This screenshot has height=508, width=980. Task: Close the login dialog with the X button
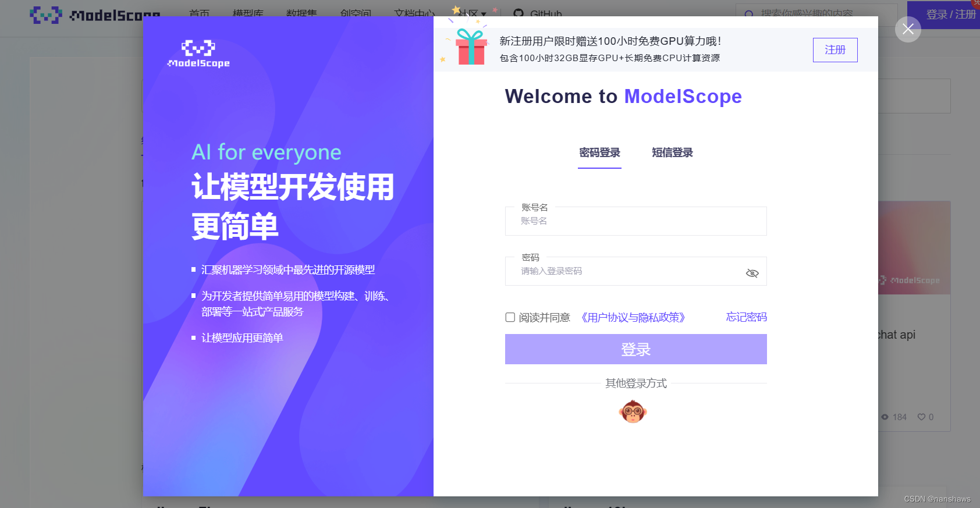tap(908, 29)
